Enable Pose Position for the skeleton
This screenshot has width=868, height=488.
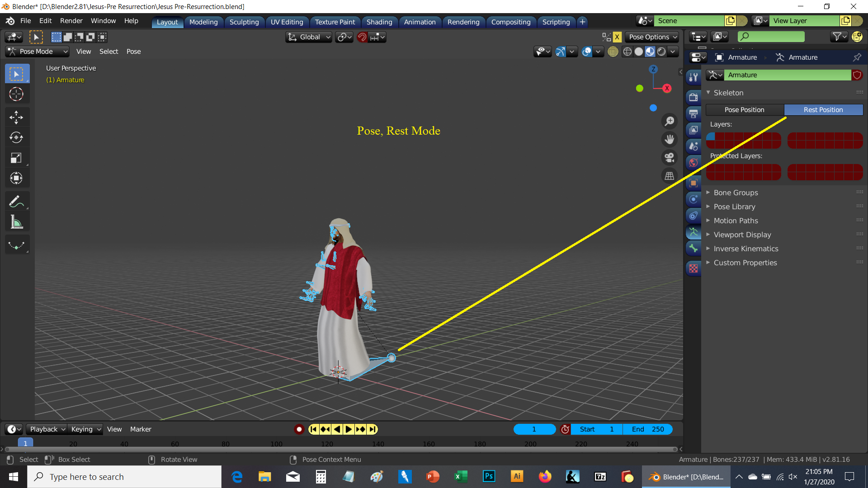[745, 109]
